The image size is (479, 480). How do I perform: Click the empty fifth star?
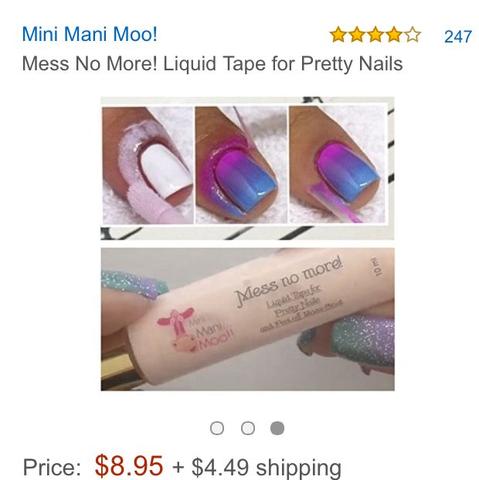(x=413, y=35)
